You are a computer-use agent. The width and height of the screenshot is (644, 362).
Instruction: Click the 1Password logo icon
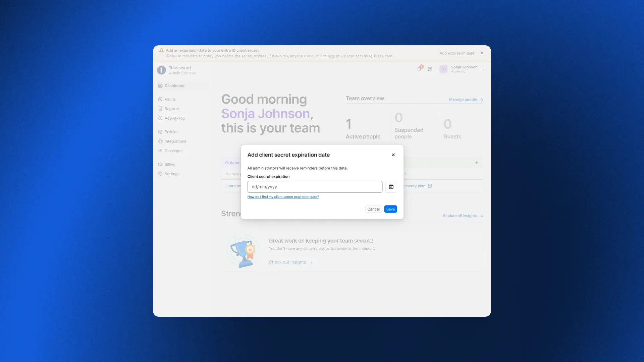coord(161,70)
